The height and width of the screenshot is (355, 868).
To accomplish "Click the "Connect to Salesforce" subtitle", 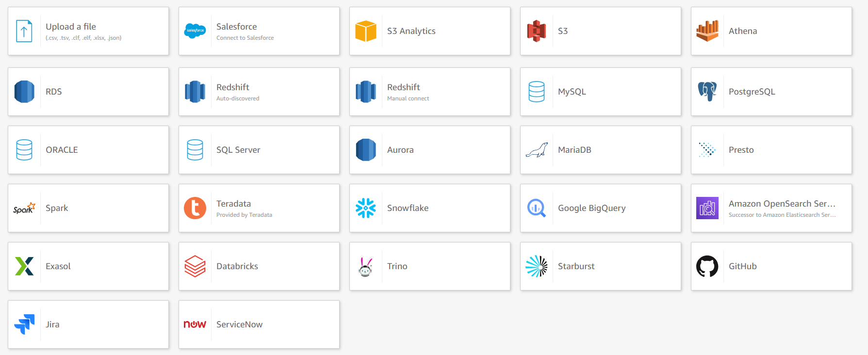I will point(245,38).
